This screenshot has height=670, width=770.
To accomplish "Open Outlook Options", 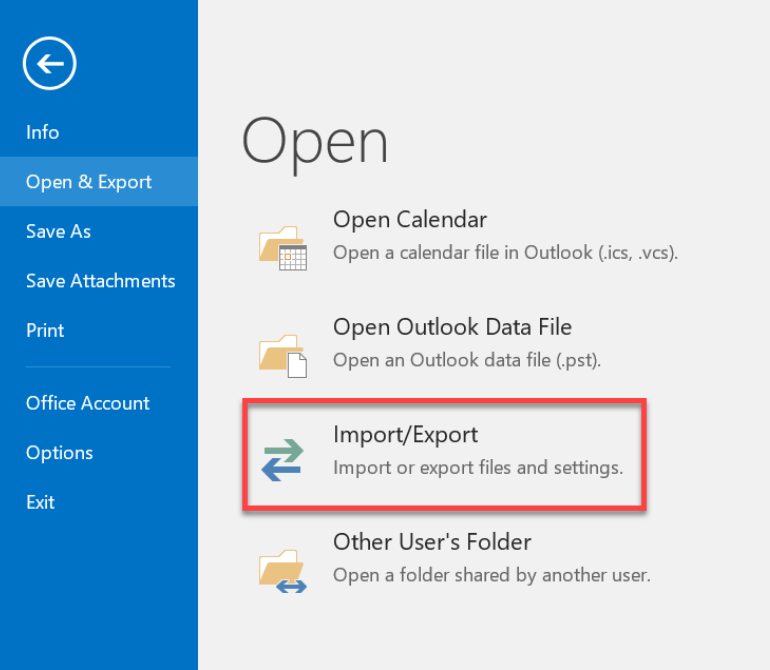I will pyautogui.click(x=99, y=453).
